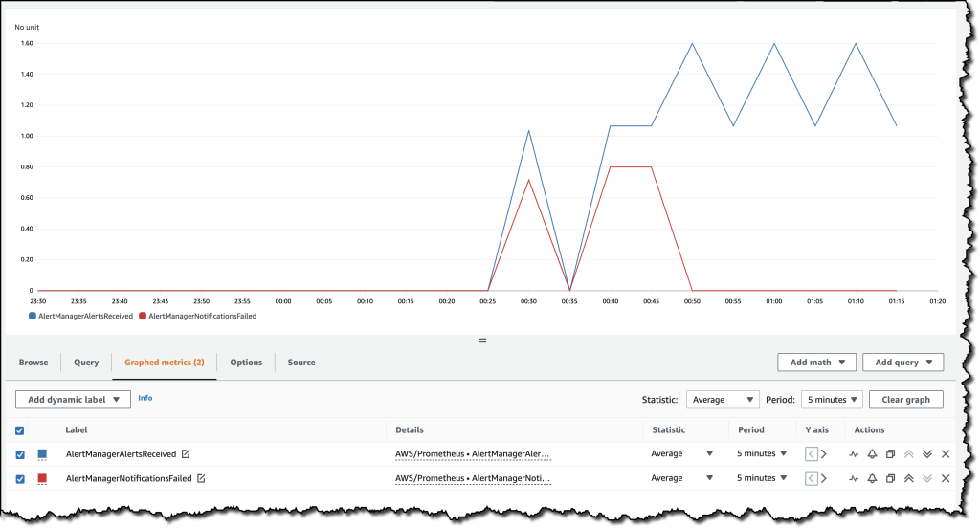Open the Add query dropdown
The image size is (980, 528).
pos(903,363)
